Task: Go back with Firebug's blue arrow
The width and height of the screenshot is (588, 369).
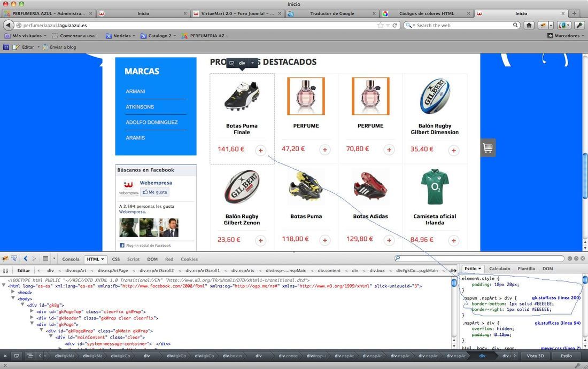Action: (x=25, y=258)
